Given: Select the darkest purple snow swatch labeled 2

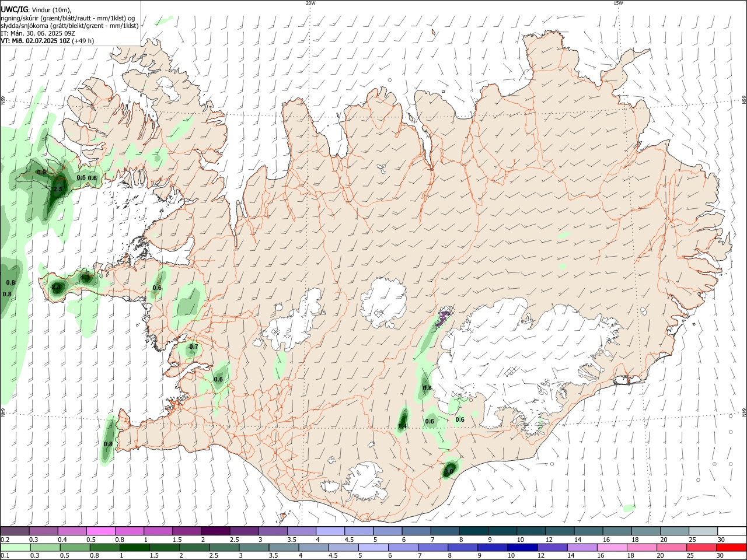Looking at the screenshot, I should point(215,531).
